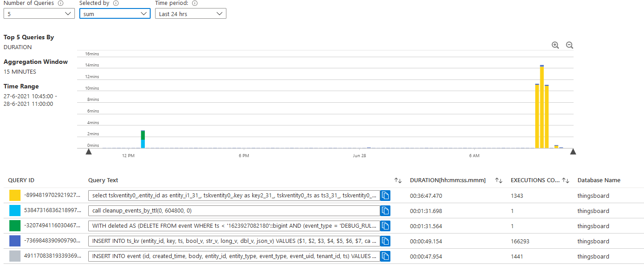
Task: Click query ID 53847316836218997
Action: pyautogui.click(x=53, y=211)
